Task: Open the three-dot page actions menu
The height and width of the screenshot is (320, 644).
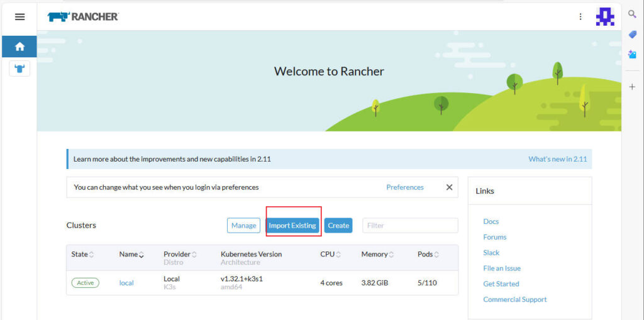Action: tap(580, 17)
